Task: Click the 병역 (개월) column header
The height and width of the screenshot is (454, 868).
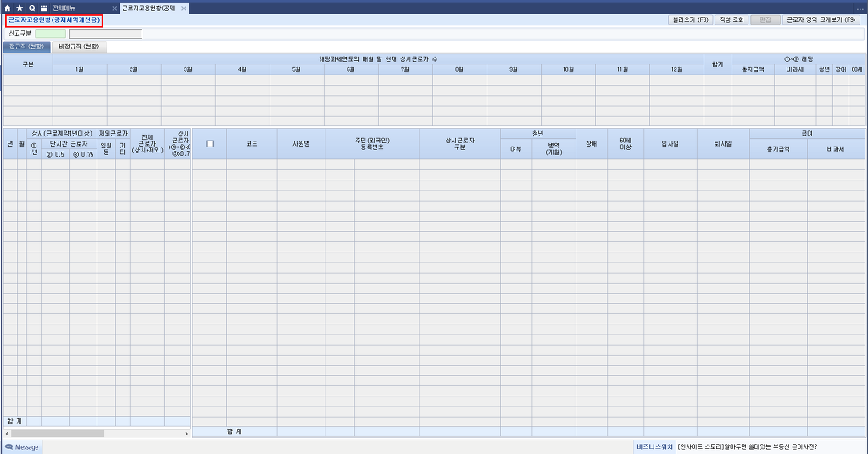Action: [x=554, y=149]
